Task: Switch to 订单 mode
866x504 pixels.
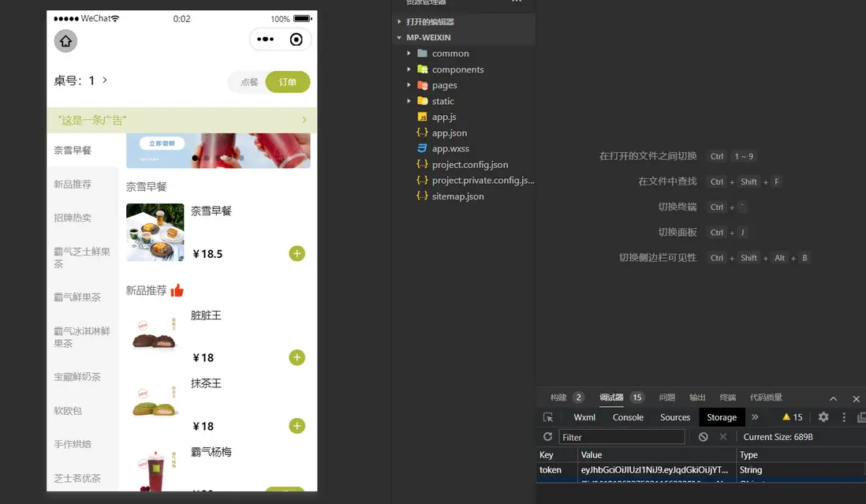Action: (287, 82)
